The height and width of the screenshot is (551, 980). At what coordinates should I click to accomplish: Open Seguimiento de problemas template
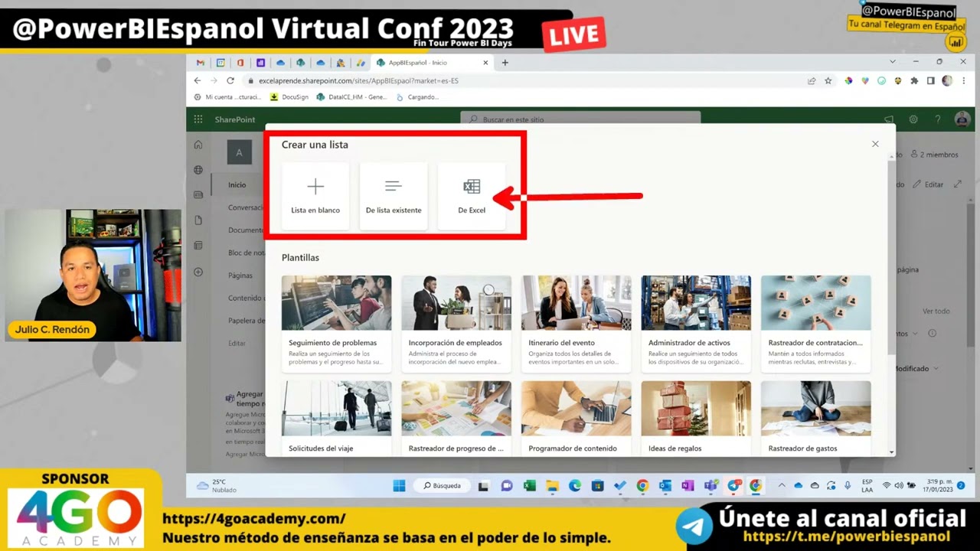pyautogui.click(x=336, y=324)
